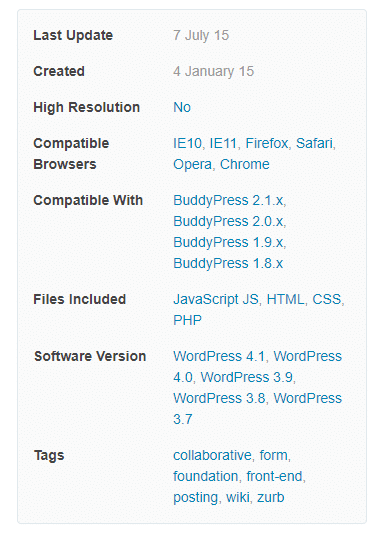Open the Safari browser link
Image resolution: width=391 pixels, height=535 pixels.
tap(314, 143)
